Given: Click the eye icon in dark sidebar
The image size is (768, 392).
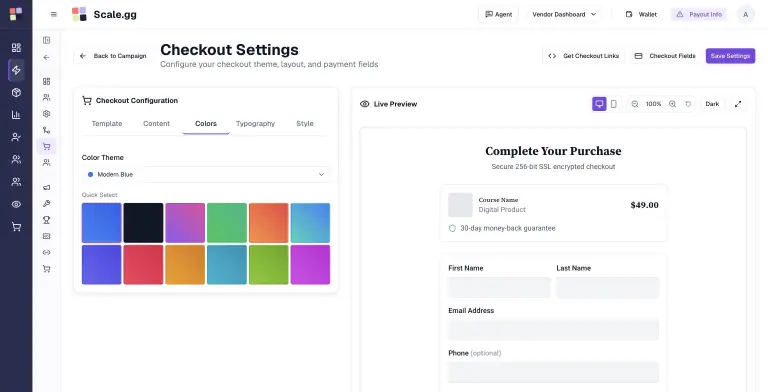Looking at the screenshot, I should pos(16,204).
